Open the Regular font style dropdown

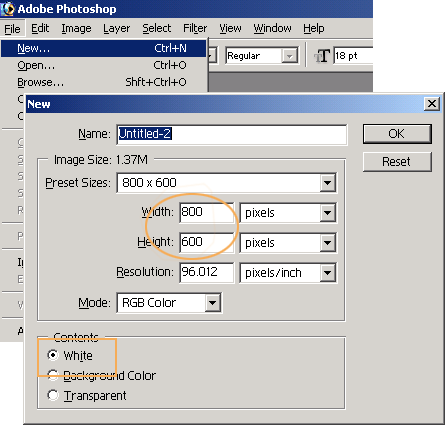point(289,56)
